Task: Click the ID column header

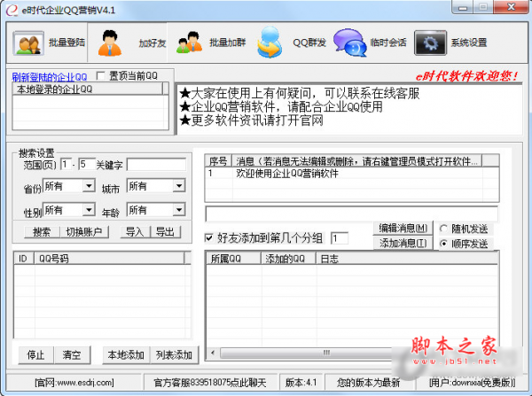Action: pos(24,259)
